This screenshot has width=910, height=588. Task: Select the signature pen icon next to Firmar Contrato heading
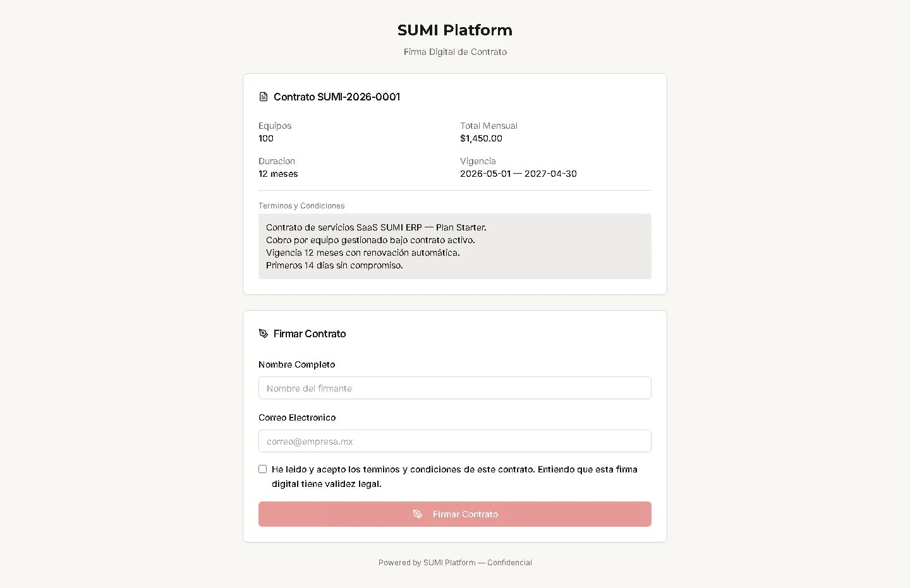click(x=264, y=333)
